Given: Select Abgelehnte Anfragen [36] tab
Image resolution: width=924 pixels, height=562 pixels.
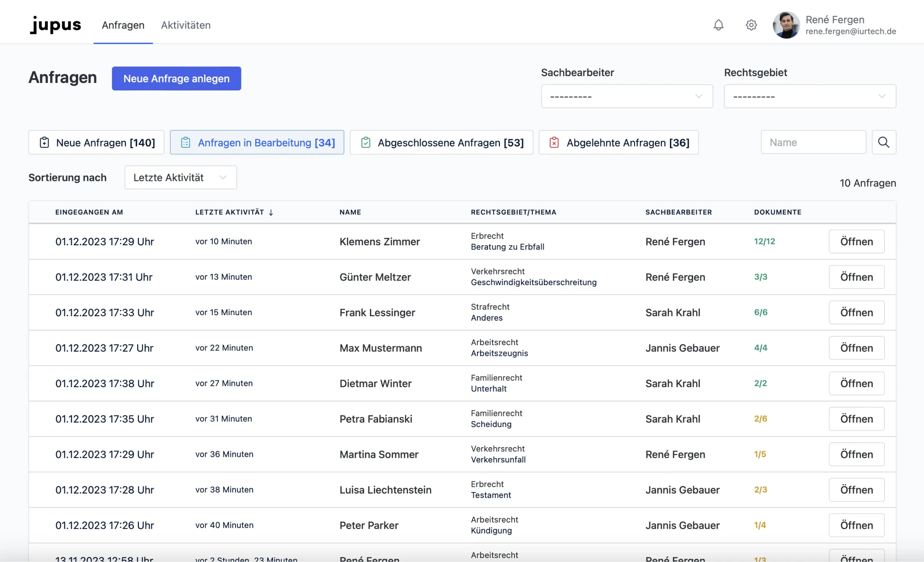Looking at the screenshot, I should 619,142.
